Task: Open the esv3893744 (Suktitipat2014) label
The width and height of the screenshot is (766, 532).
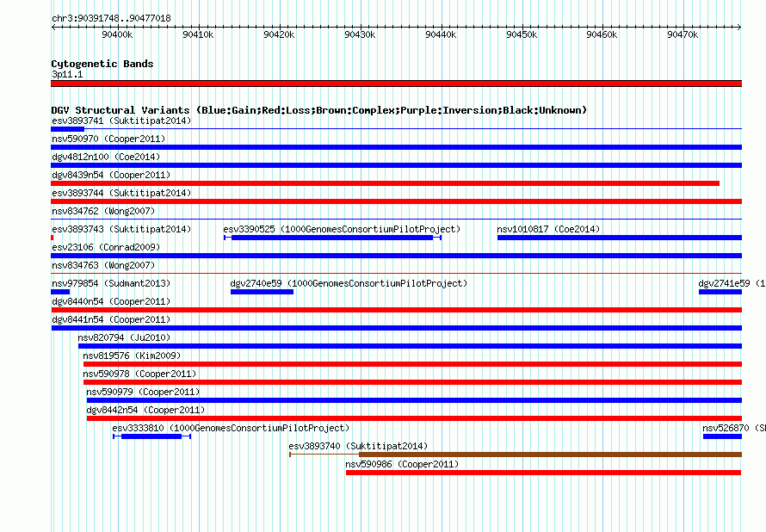Action: click(121, 193)
